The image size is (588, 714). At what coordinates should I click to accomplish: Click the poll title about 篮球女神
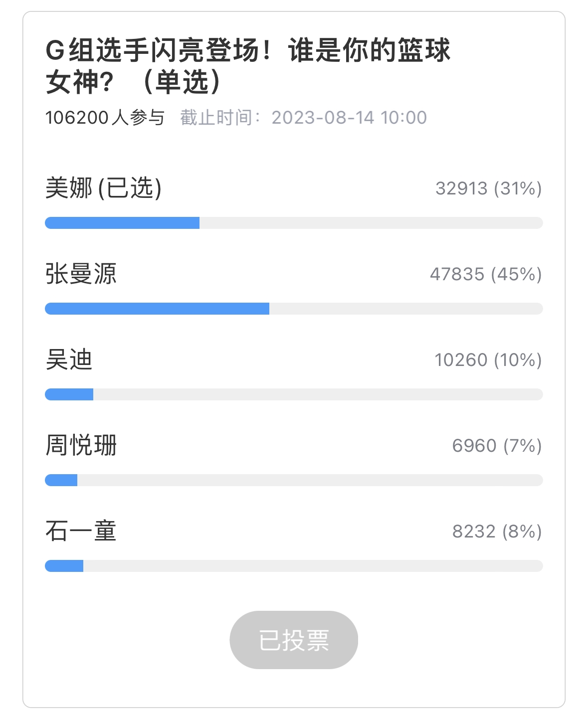pos(248,66)
